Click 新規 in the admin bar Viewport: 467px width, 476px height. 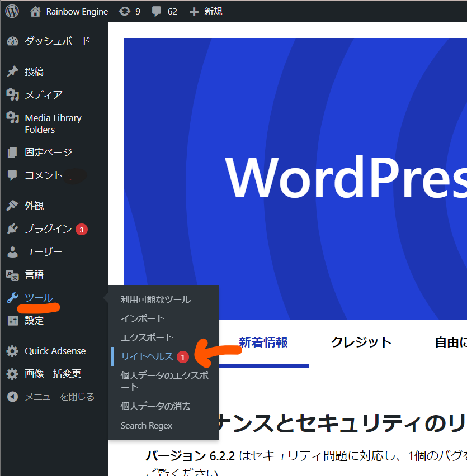click(213, 12)
